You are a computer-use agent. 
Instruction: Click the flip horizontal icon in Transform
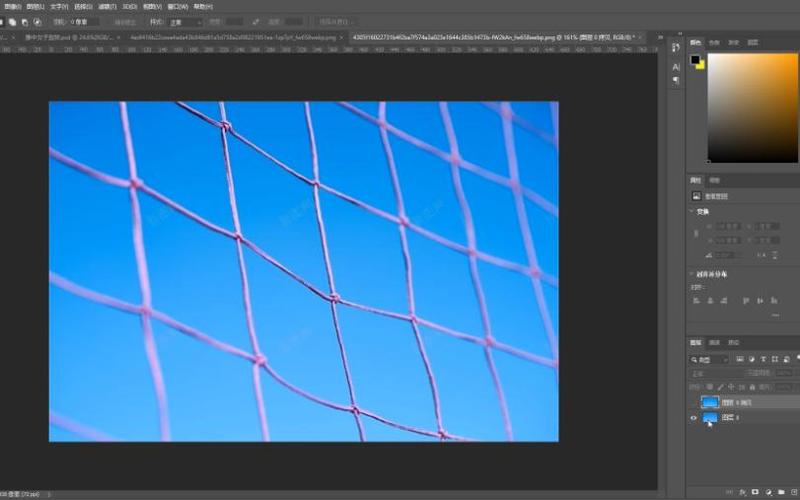(x=762, y=255)
